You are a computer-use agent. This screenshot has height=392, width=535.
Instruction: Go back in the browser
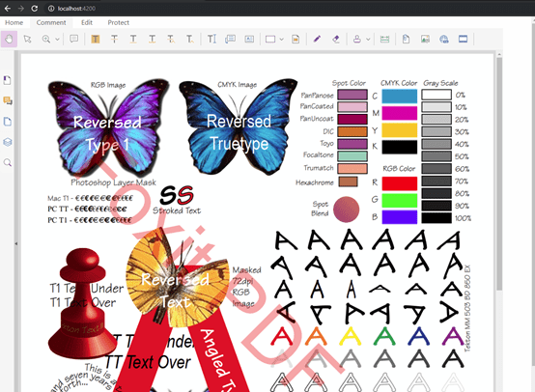pyautogui.click(x=8, y=9)
